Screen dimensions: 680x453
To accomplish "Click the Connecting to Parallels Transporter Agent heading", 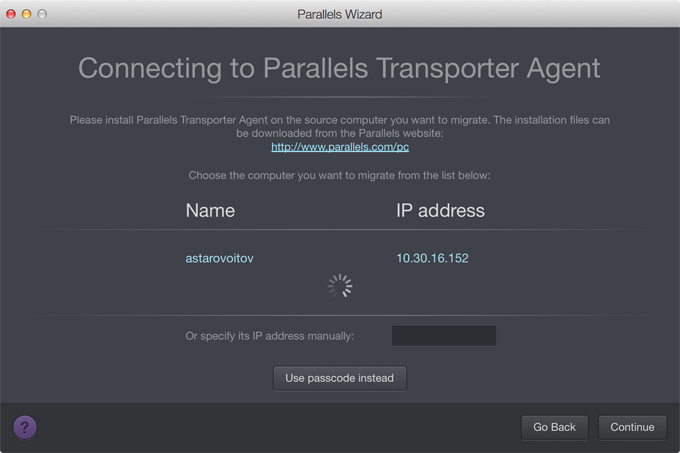I will coord(340,68).
